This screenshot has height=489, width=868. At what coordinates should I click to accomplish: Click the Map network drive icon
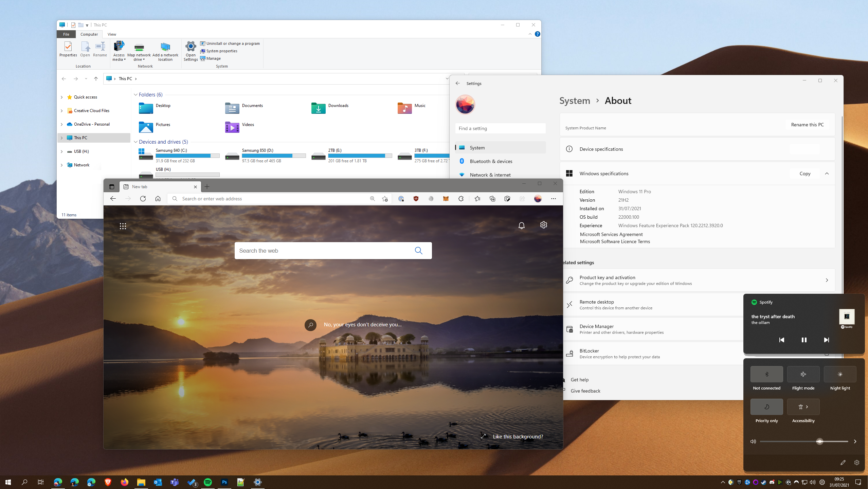point(139,49)
